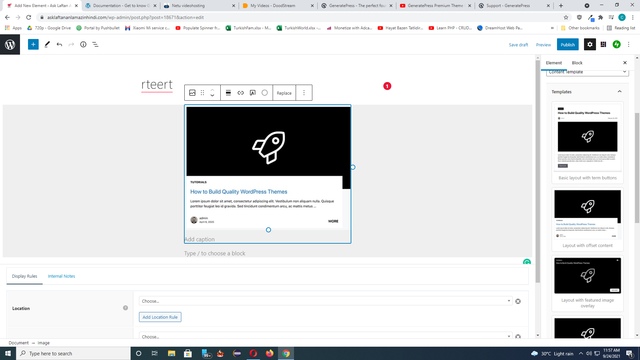Select layout with featured image overlay template

(587, 283)
